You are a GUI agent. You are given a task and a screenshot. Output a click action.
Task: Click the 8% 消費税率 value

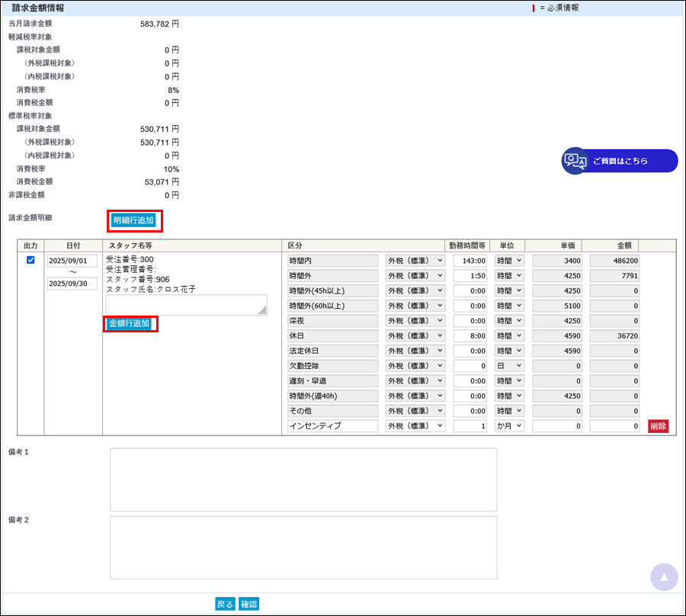[x=173, y=90]
